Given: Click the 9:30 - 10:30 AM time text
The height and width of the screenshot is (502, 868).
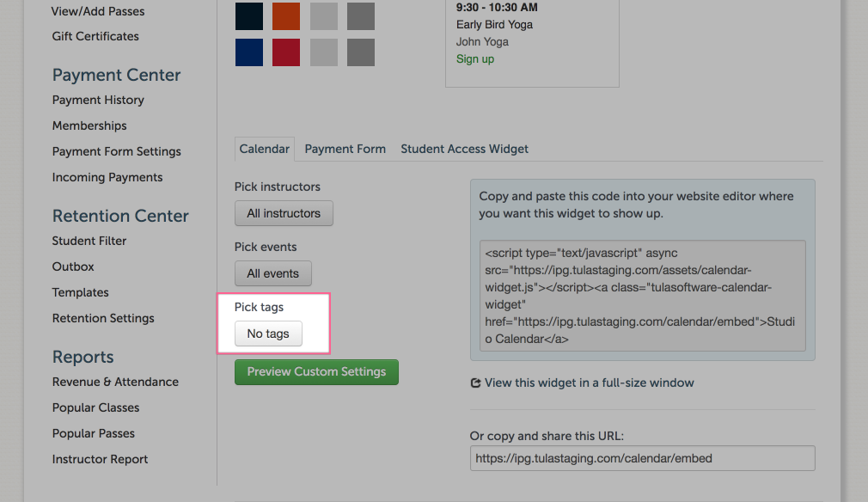Looking at the screenshot, I should (x=497, y=7).
